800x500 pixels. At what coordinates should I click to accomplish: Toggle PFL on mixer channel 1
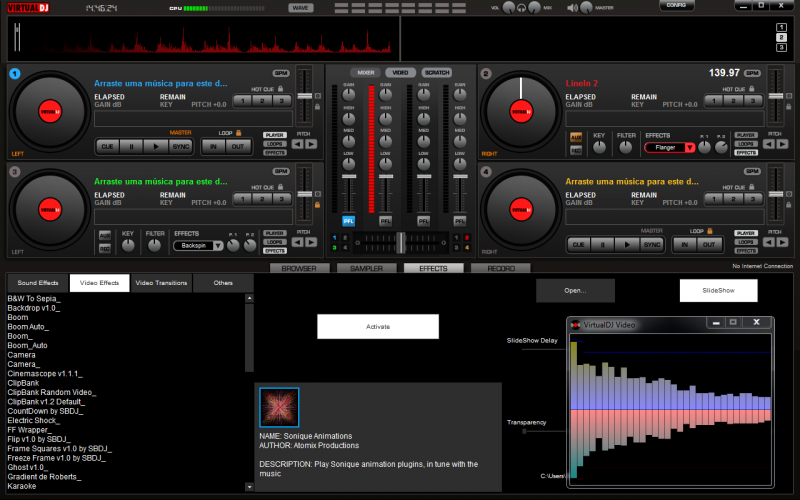tap(348, 221)
